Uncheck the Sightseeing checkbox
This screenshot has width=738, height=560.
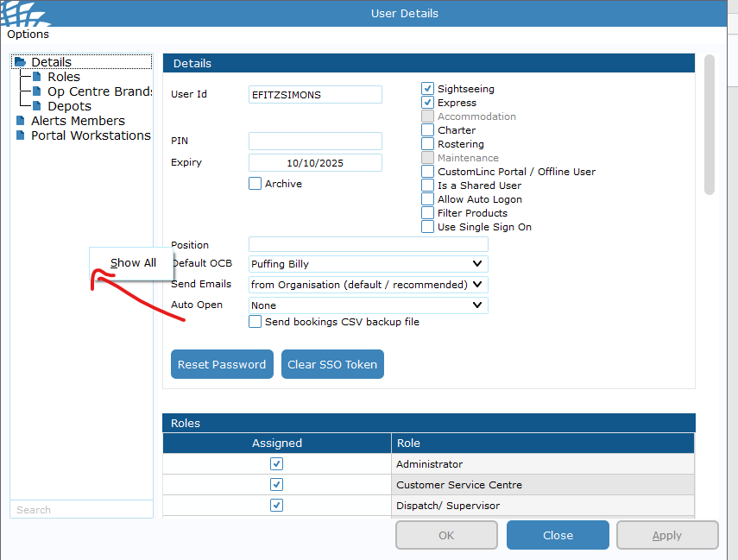click(427, 89)
